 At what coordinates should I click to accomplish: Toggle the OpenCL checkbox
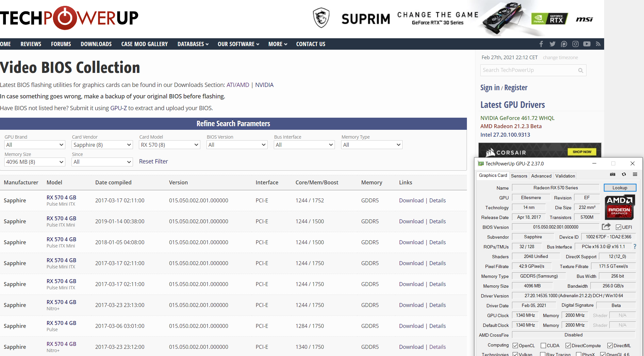tap(516, 346)
